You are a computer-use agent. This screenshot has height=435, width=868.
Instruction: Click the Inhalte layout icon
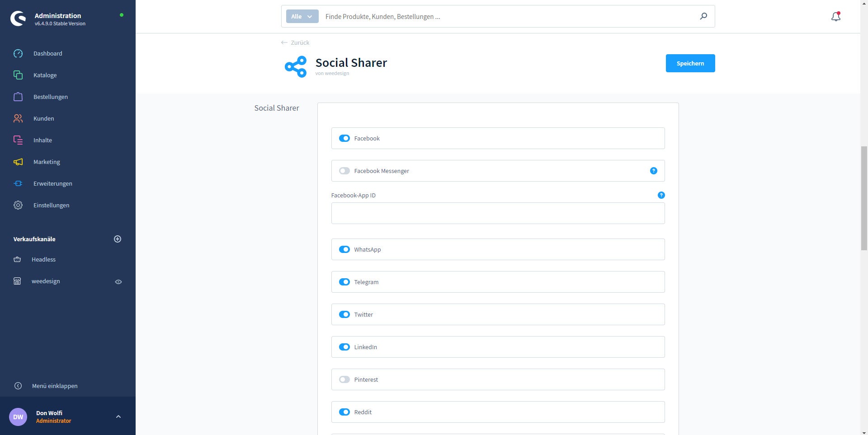[18, 140]
